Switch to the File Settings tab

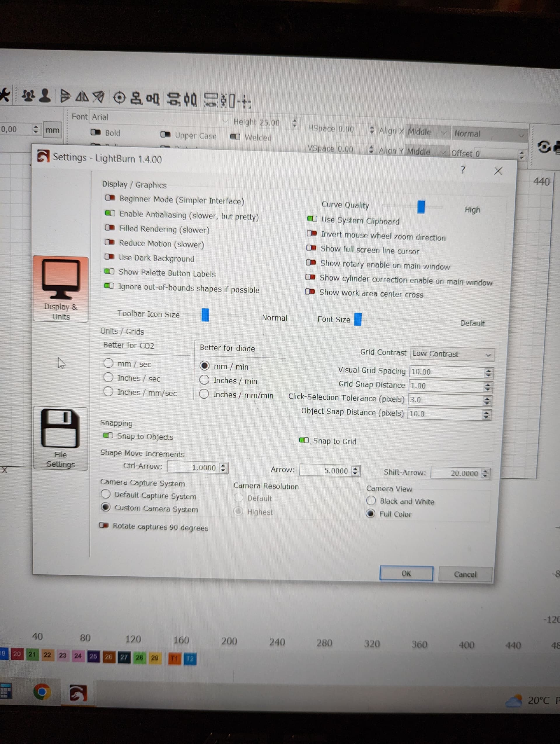[x=60, y=438]
